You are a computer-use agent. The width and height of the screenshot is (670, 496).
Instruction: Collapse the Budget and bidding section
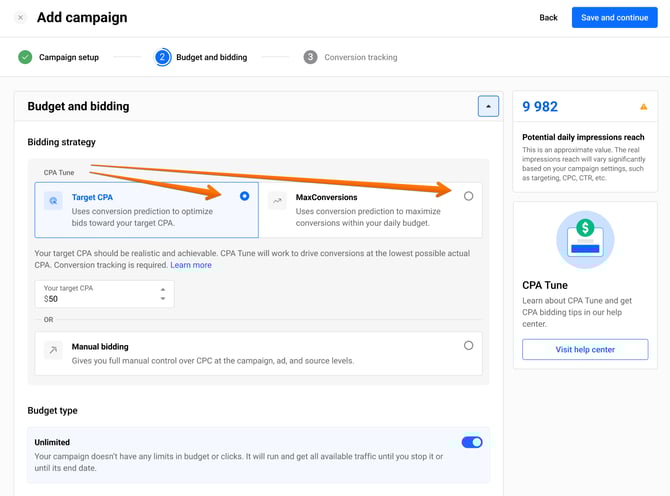click(488, 106)
